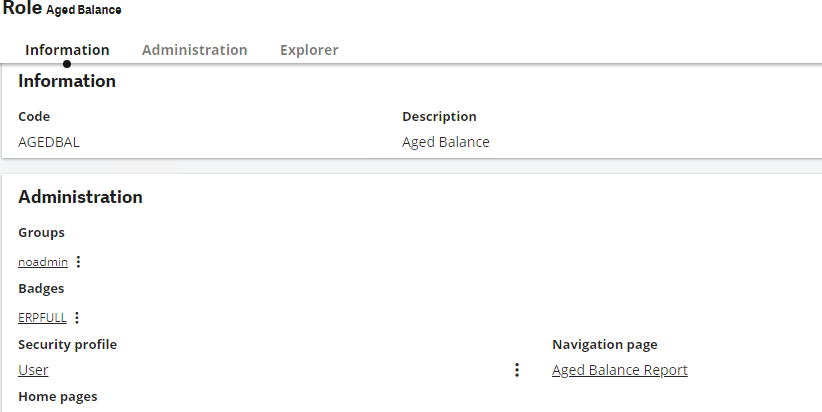Screen dimensions: 822x412
Task: Open the User security profile link
Action: point(33,370)
